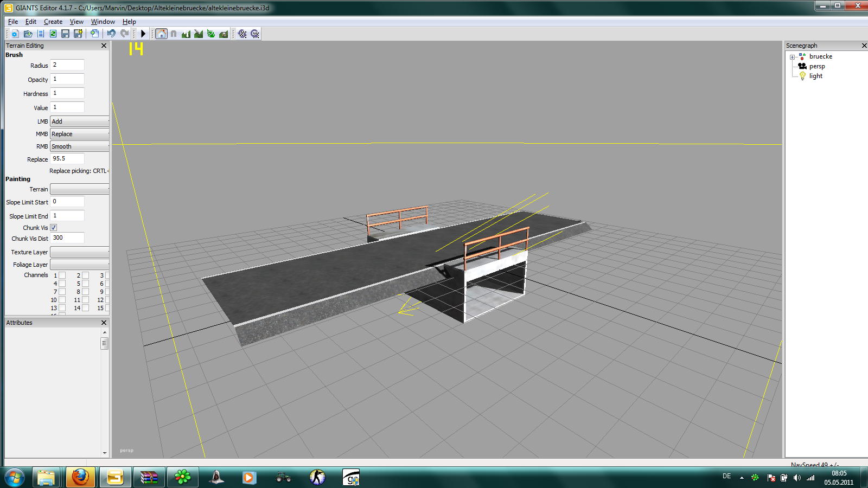Screen dimensions: 868x488
Task: Click the Open file toolbar icon
Action: (28, 34)
